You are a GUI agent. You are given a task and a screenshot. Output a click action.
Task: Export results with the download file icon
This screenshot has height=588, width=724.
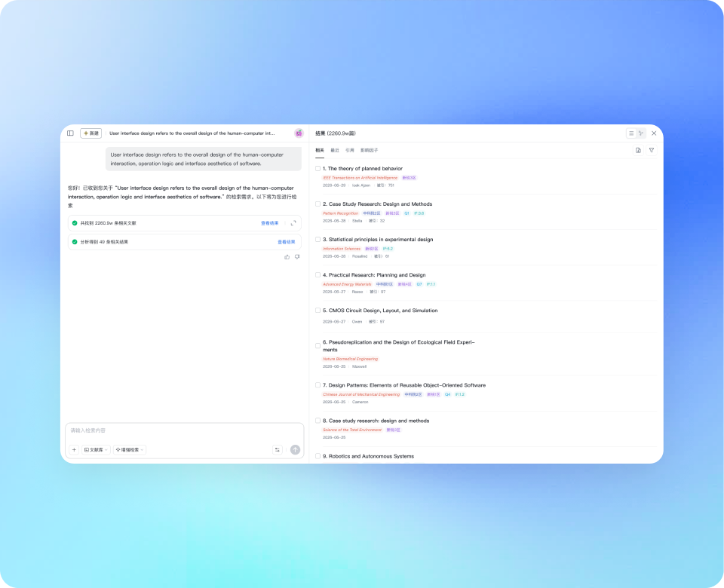pos(638,151)
